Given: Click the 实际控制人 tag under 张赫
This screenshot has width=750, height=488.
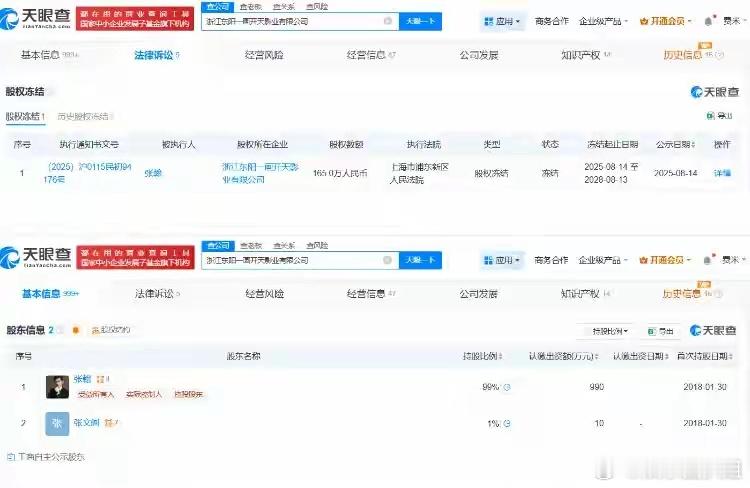Looking at the screenshot, I should click(x=143, y=395).
